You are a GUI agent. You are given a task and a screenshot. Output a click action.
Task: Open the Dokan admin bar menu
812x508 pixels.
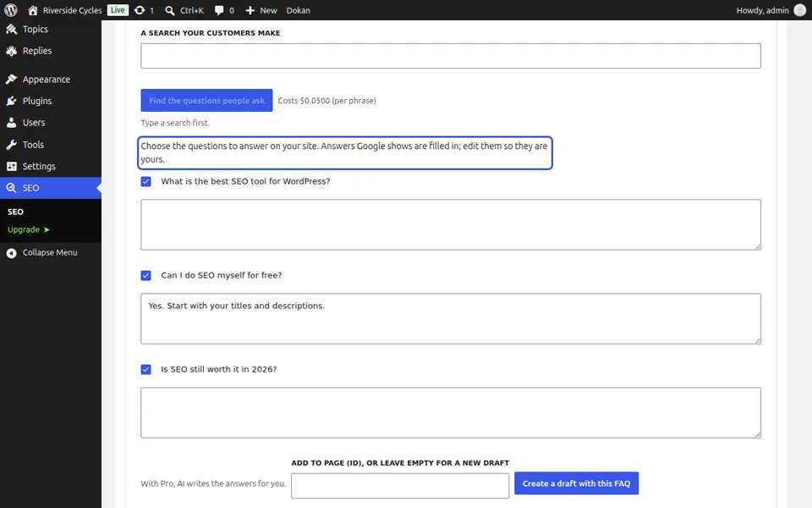point(299,10)
